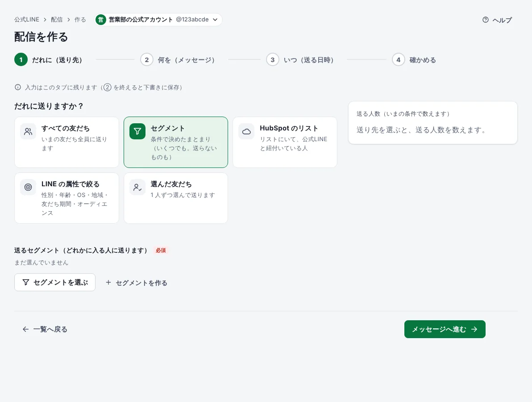Click the person-check icon on 選んだ友だち
Image resolution: width=532 pixels, height=402 pixels.
point(137,187)
